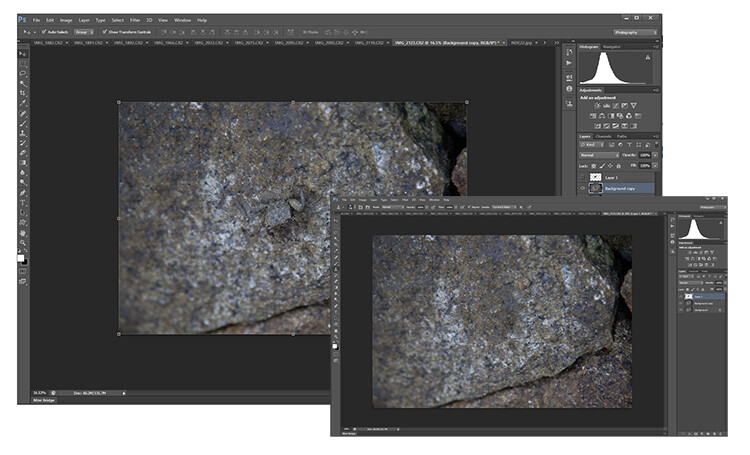Select the History Brush tool in large window
750x455 pixels.
(x=22, y=143)
